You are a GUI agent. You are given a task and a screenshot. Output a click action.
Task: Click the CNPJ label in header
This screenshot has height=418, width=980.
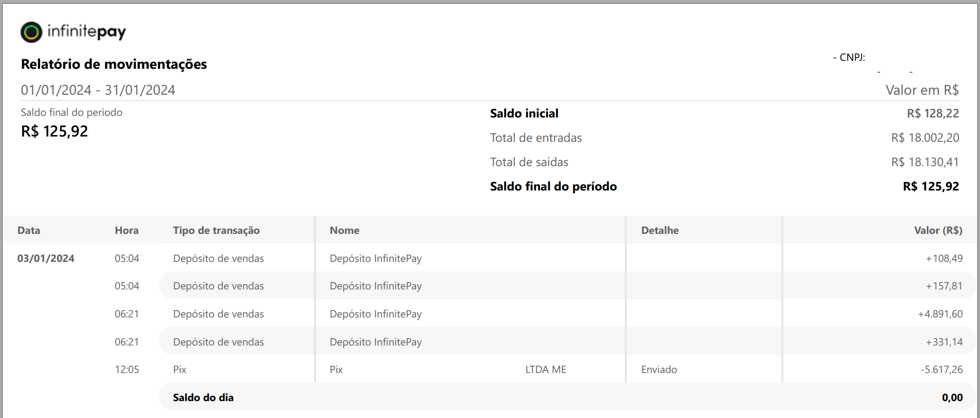pyautogui.click(x=852, y=57)
